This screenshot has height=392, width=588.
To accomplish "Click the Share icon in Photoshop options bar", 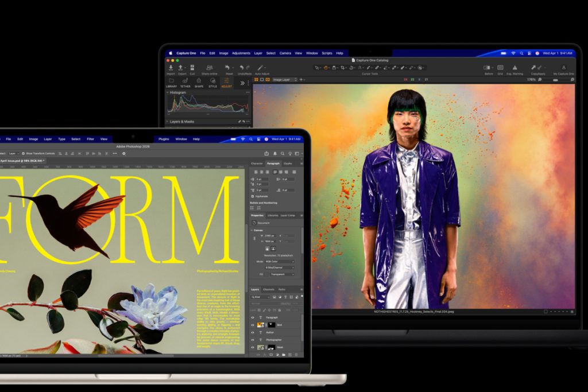I will pos(266,153).
